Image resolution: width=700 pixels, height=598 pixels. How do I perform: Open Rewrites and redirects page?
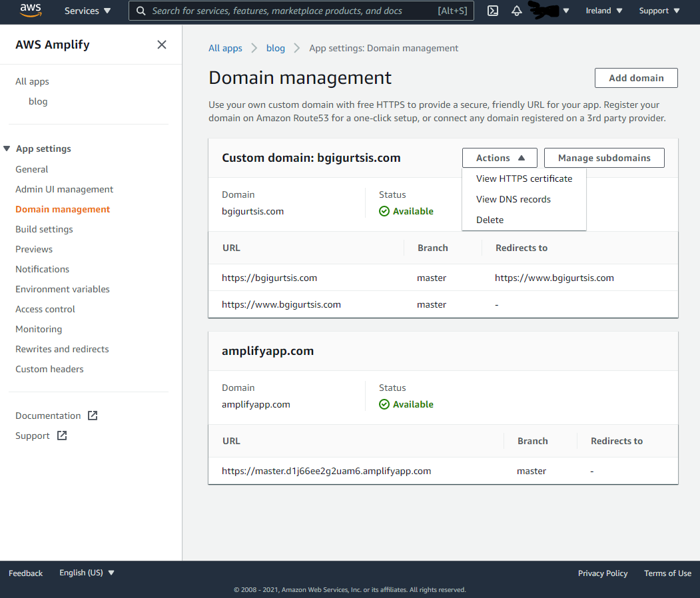(62, 349)
